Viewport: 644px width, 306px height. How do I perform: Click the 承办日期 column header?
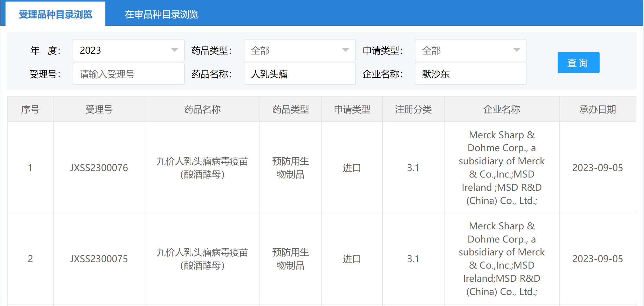click(597, 109)
